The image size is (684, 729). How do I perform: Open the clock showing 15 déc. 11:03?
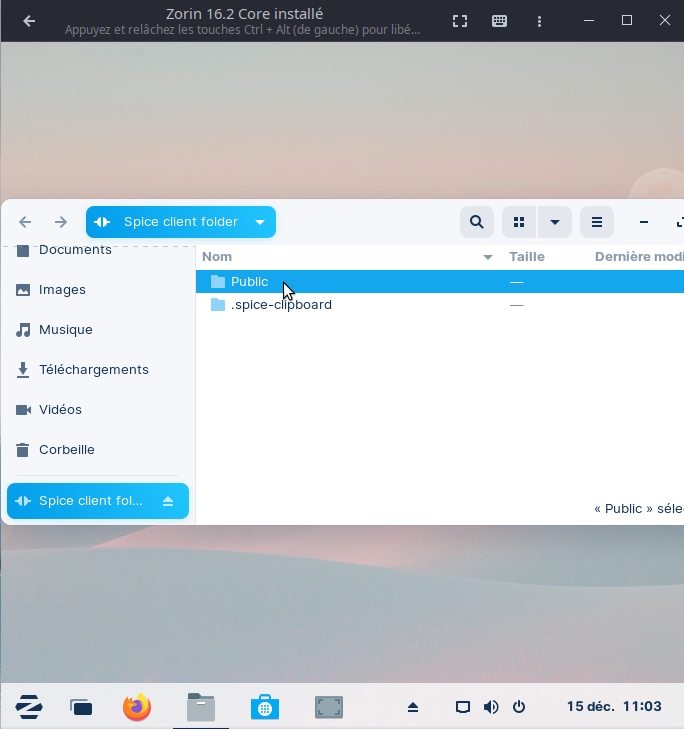[x=613, y=707]
